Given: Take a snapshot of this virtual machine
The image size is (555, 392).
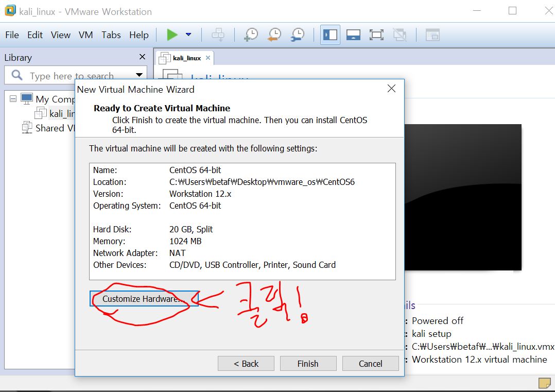Looking at the screenshot, I should coord(251,35).
